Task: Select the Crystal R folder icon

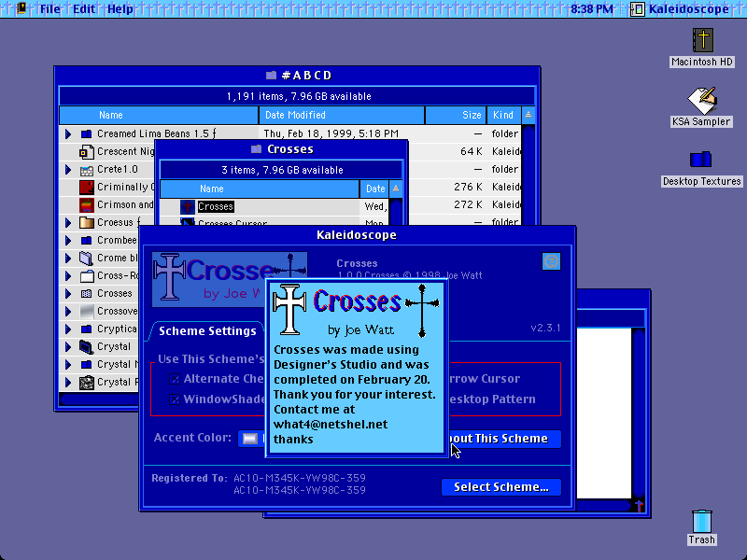Action: [x=86, y=383]
